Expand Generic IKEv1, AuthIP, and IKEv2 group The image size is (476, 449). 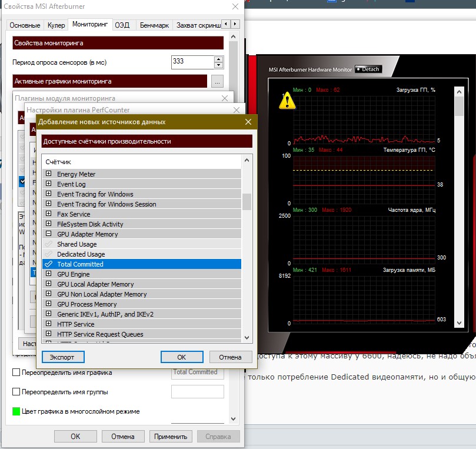pyautogui.click(x=48, y=314)
